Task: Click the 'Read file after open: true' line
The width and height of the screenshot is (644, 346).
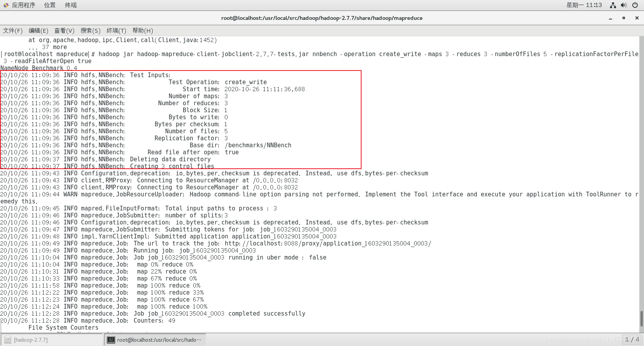Action: tap(119, 152)
